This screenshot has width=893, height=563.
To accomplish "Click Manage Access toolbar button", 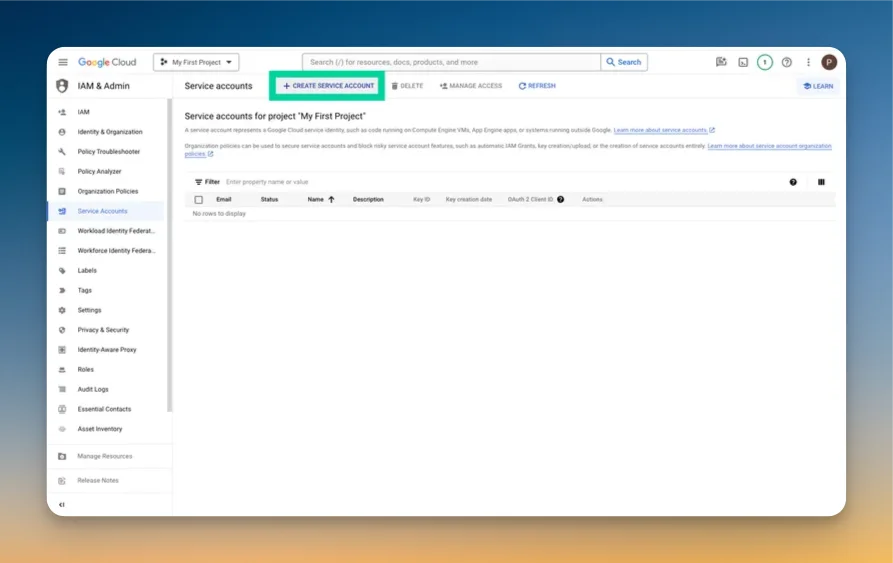I will click(x=471, y=86).
